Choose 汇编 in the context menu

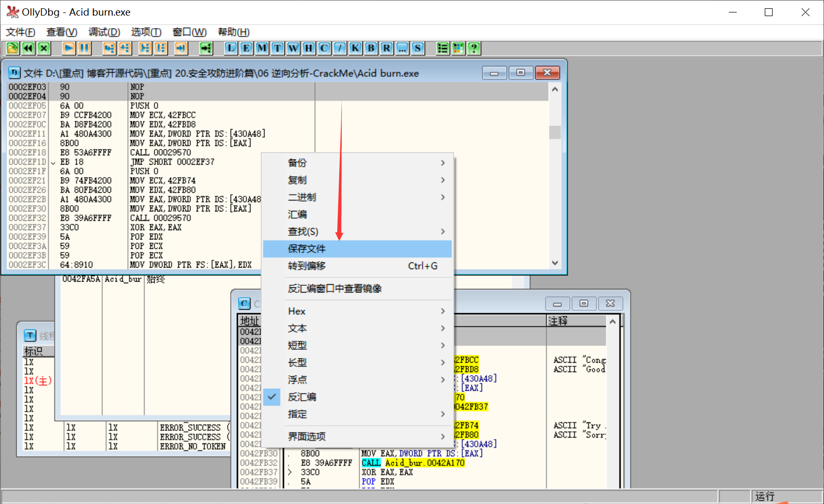point(357,215)
